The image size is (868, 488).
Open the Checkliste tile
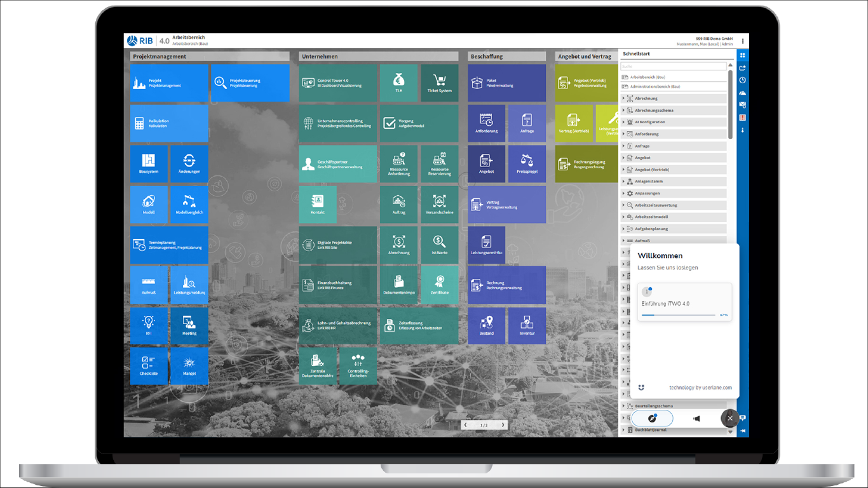tap(149, 366)
